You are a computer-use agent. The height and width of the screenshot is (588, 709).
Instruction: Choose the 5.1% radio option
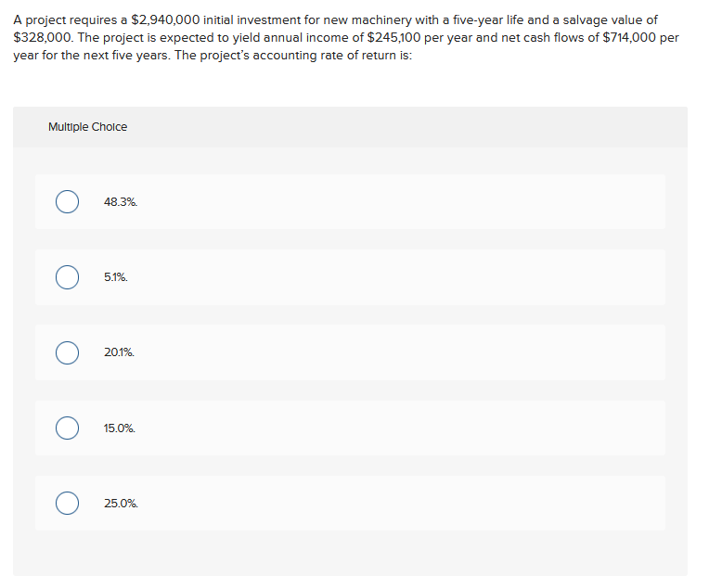[68, 277]
